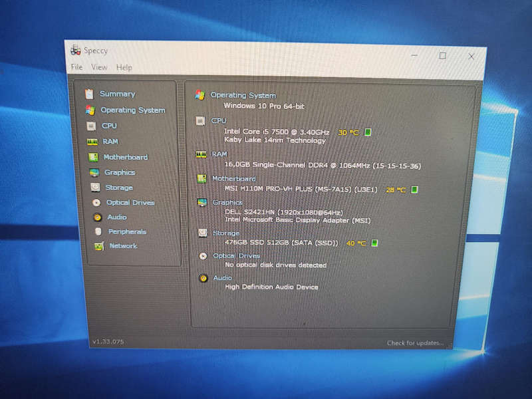Click the green storage temperature indicator icon

[x=374, y=243]
